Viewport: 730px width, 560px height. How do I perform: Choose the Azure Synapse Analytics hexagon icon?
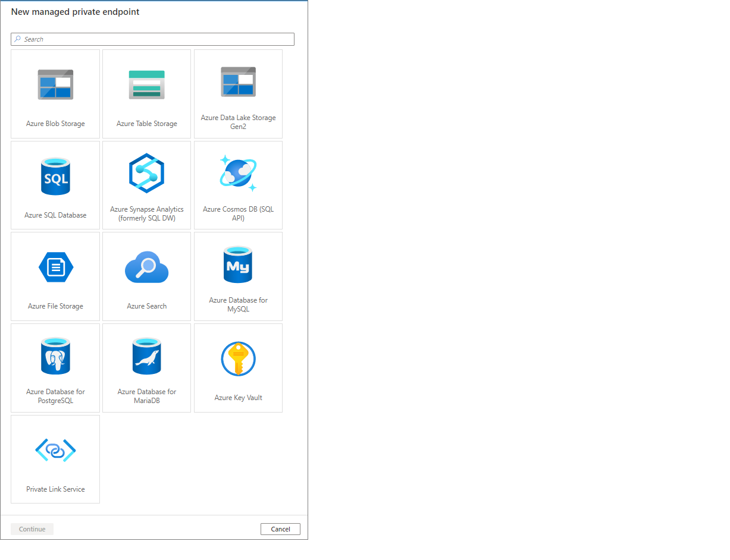coord(147,173)
